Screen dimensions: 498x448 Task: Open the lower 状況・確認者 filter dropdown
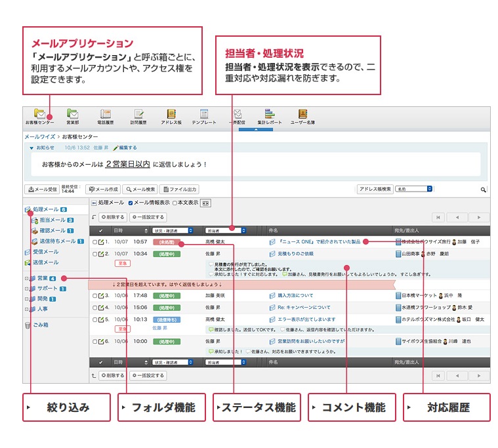[x=173, y=362]
